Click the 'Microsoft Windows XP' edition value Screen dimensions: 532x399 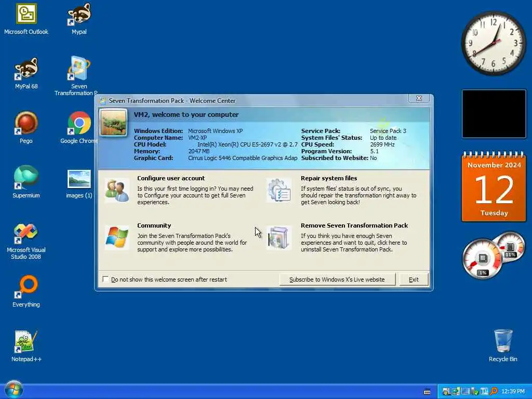click(x=216, y=131)
